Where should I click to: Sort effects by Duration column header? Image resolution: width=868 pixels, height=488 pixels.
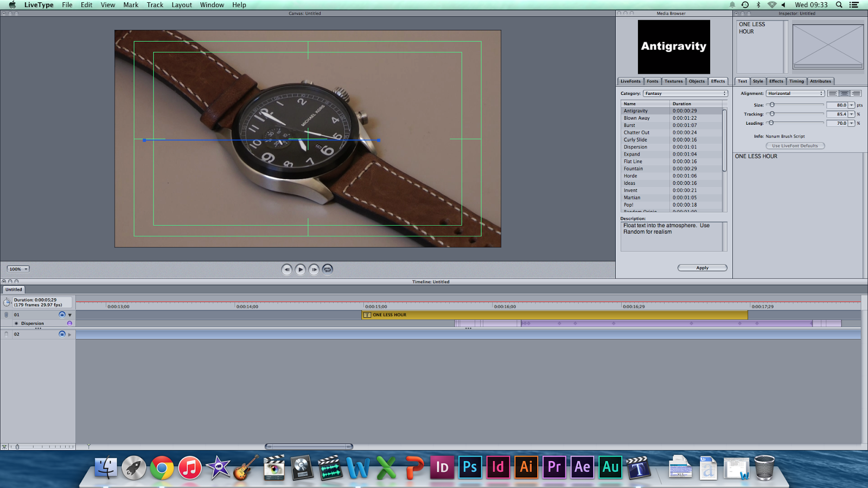click(696, 104)
